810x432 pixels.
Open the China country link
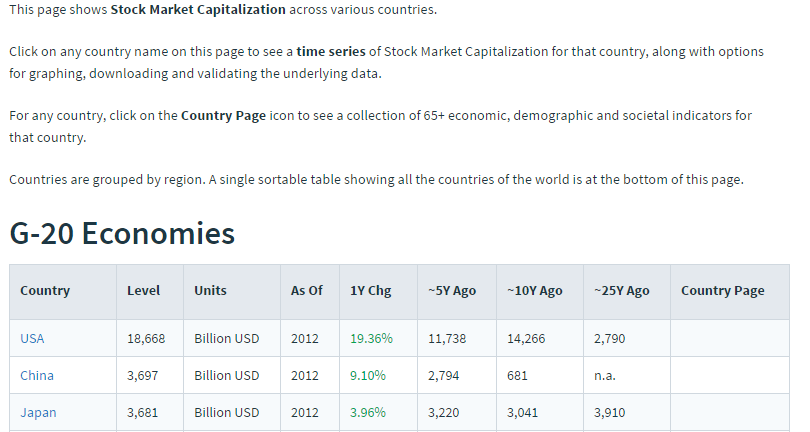[37, 375]
